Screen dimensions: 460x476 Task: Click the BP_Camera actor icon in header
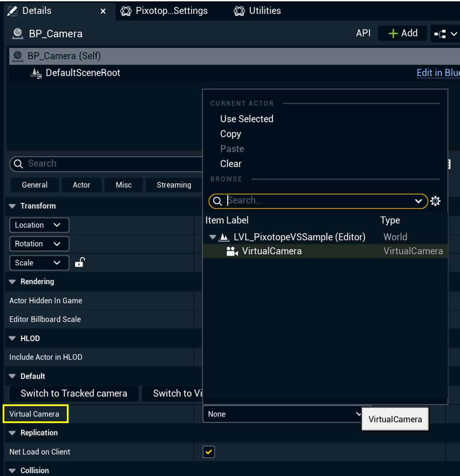pyautogui.click(x=17, y=34)
